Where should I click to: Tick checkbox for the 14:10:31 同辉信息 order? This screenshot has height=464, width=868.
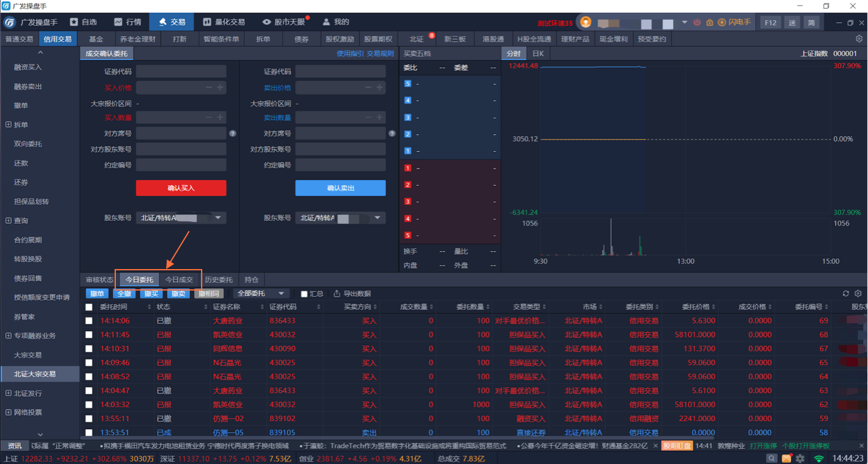coord(89,349)
